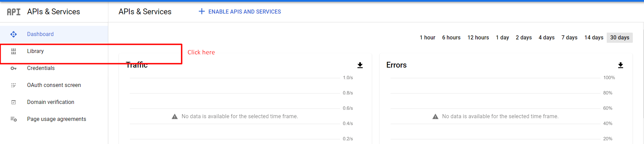This screenshot has width=644, height=144.
Task: Select the 7 days time range
Action: point(569,38)
